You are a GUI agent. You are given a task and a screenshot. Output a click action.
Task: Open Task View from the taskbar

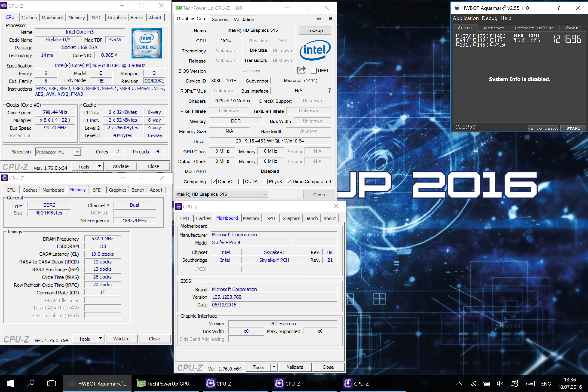52,383
